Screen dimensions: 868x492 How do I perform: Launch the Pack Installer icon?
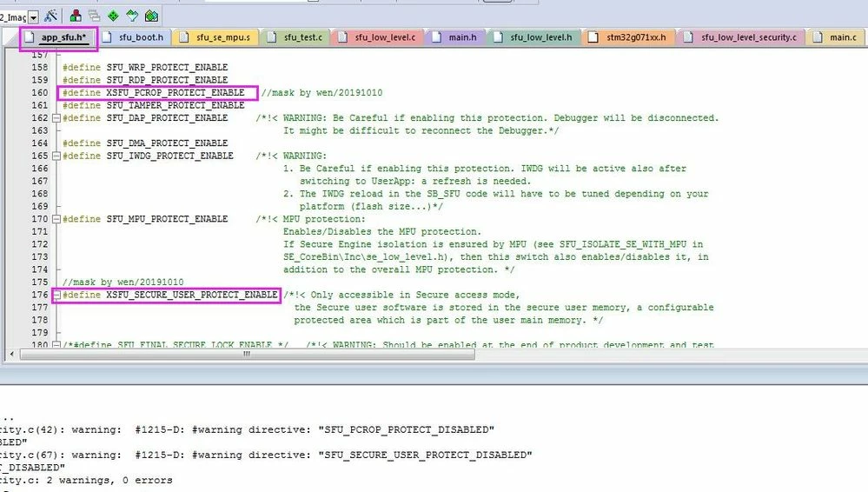(x=151, y=16)
